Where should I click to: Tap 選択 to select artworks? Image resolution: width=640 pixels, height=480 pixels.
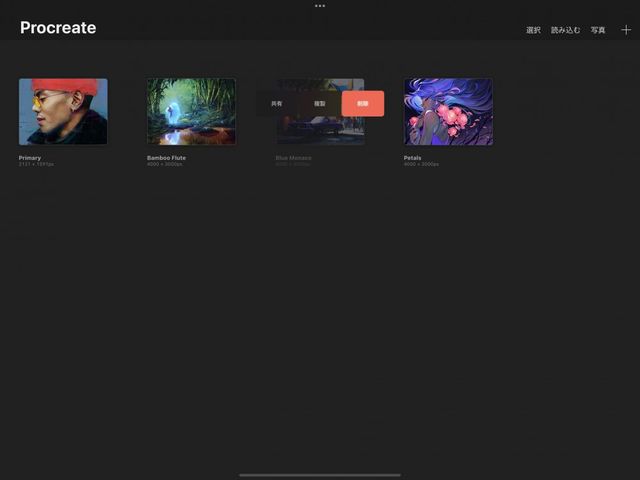[533, 30]
